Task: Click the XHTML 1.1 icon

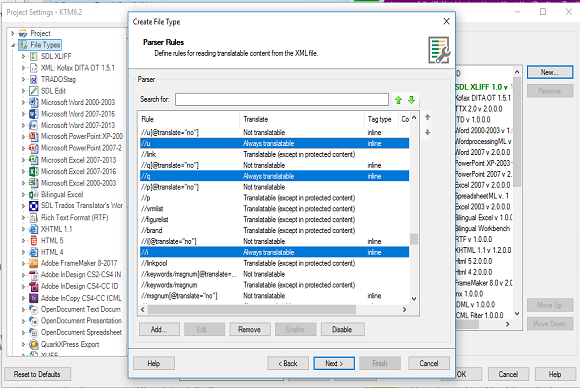Action: coord(34,229)
